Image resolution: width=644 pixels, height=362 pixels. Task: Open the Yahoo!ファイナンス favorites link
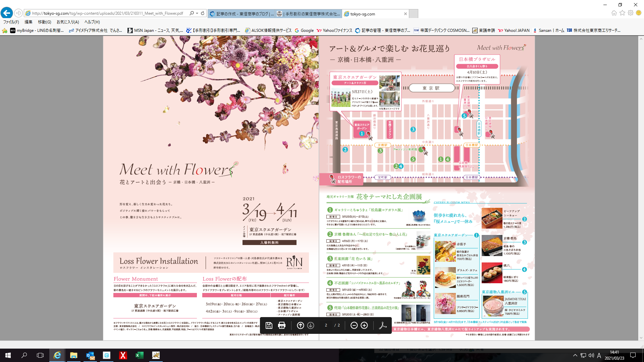334,31
